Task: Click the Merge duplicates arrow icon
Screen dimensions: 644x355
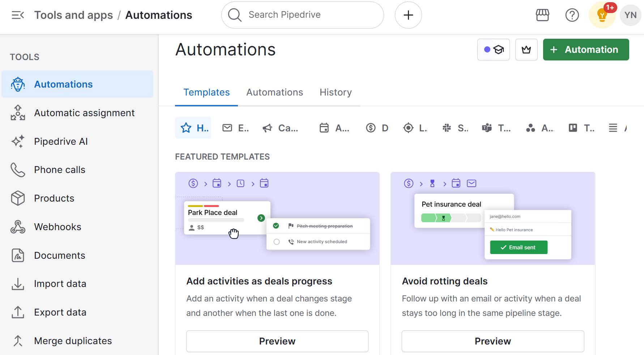Action: [x=18, y=341]
